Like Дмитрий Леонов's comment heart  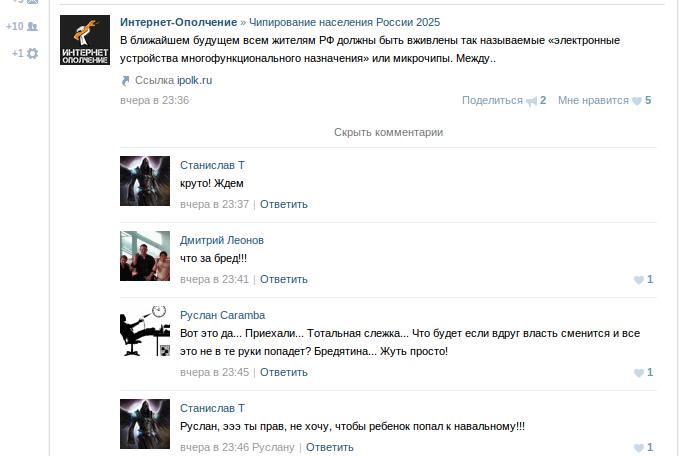(x=638, y=280)
